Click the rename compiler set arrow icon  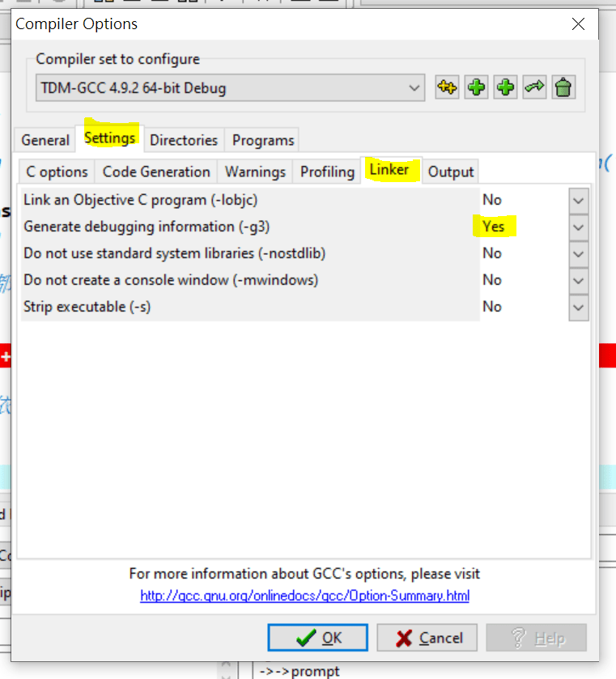pos(534,87)
